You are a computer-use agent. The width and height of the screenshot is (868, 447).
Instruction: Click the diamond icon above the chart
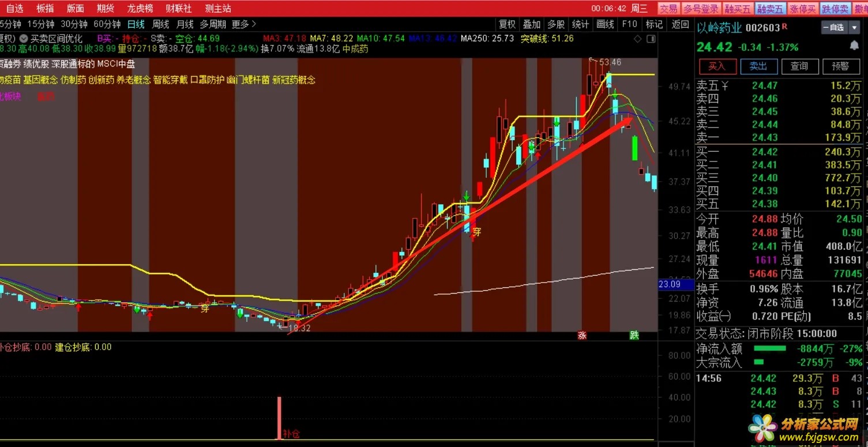click(x=637, y=39)
